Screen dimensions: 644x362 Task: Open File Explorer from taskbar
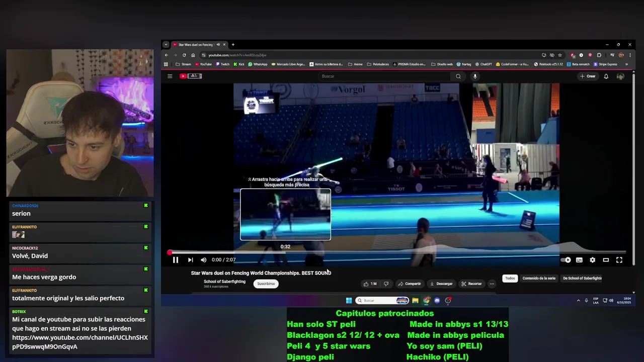click(x=415, y=301)
